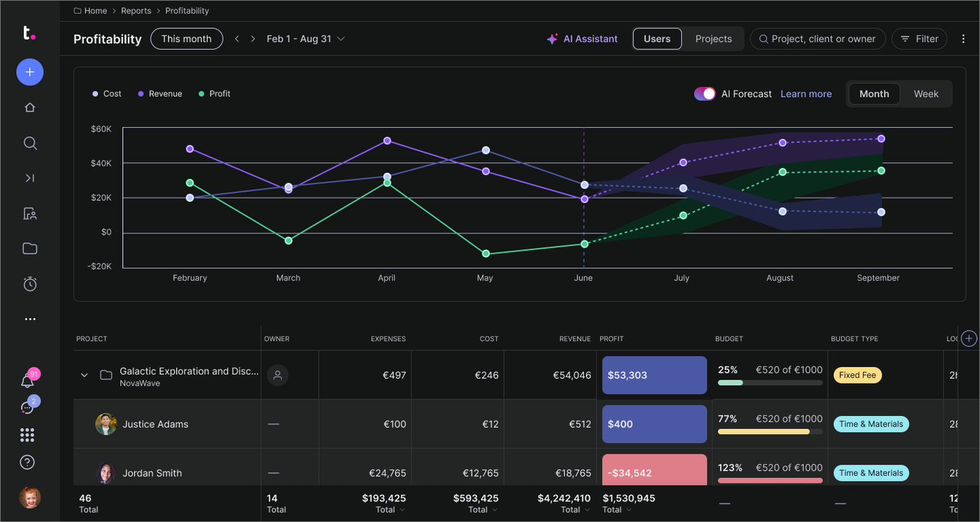Open the time tracker stopwatch icon
The image size is (980, 522).
pyautogui.click(x=30, y=284)
